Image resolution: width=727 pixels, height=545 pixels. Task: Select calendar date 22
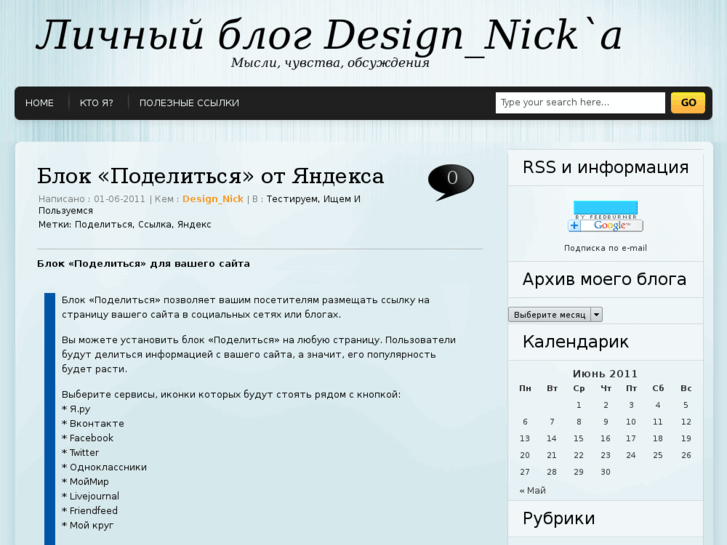tap(579, 455)
